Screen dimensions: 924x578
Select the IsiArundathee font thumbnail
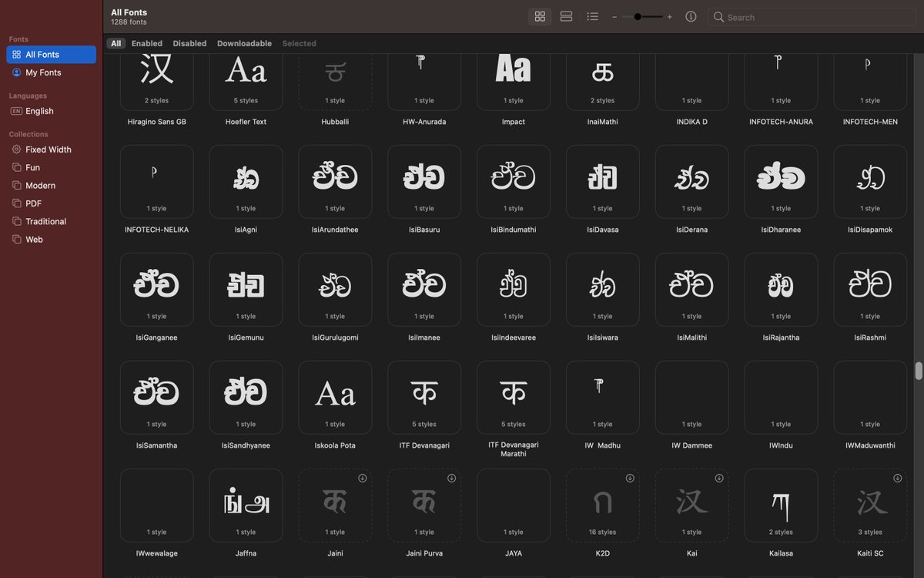tap(335, 182)
